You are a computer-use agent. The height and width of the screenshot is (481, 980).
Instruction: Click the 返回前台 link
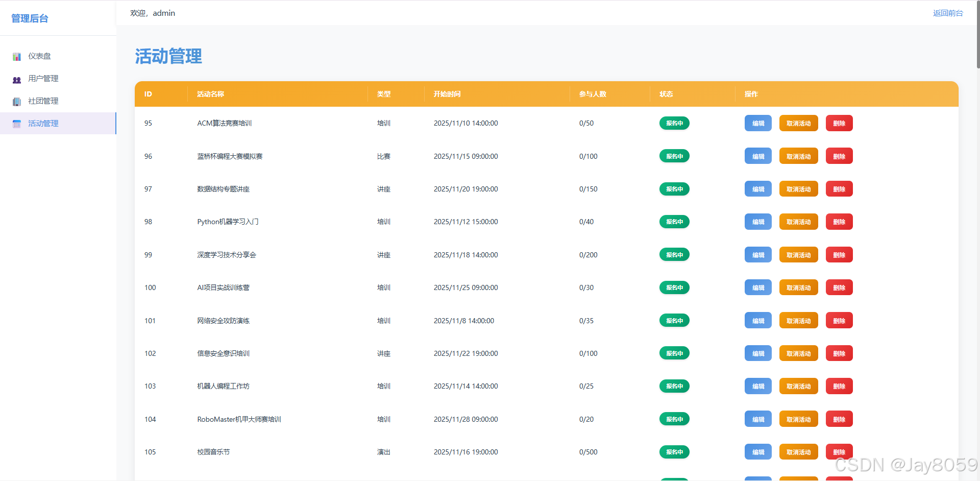[x=948, y=13]
